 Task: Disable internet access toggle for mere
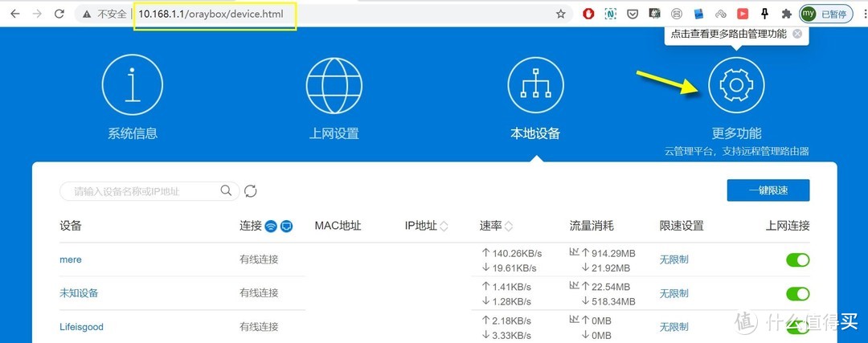click(x=798, y=260)
